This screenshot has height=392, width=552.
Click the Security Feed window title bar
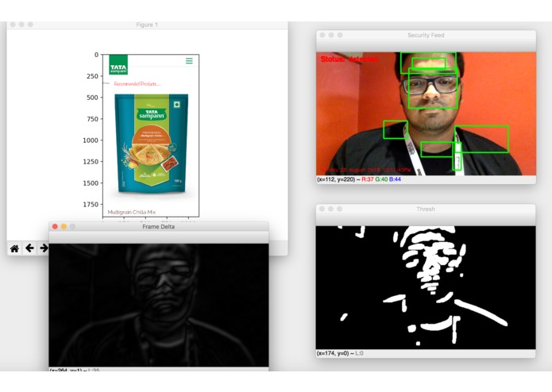(x=426, y=35)
